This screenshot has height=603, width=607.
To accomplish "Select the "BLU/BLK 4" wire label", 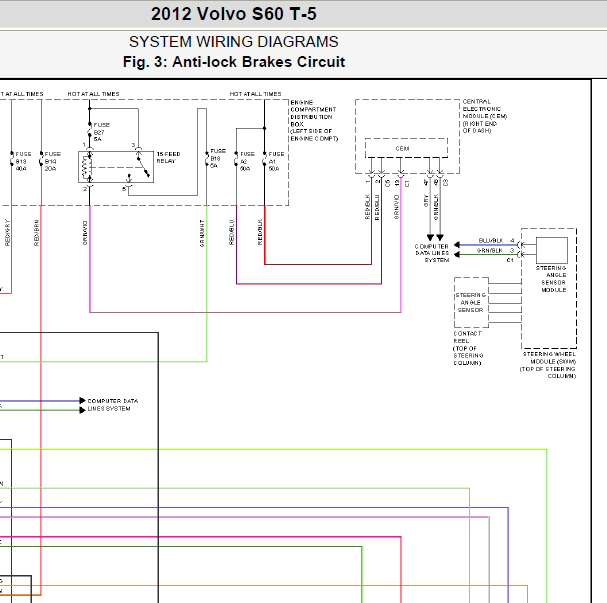I will click(496, 240).
